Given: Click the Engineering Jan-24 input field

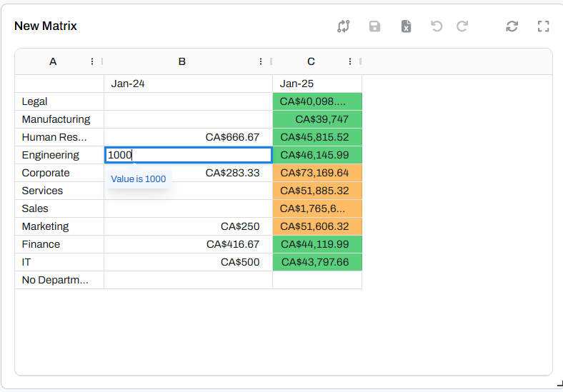Looking at the screenshot, I should [188, 155].
